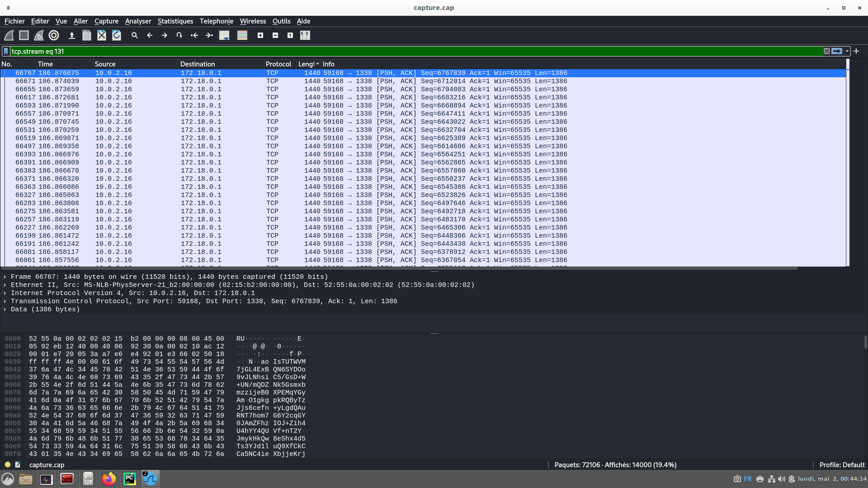Go back to the previous packet
Image resolution: width=868 pixels, height=488 pixels.
point(150,35)
